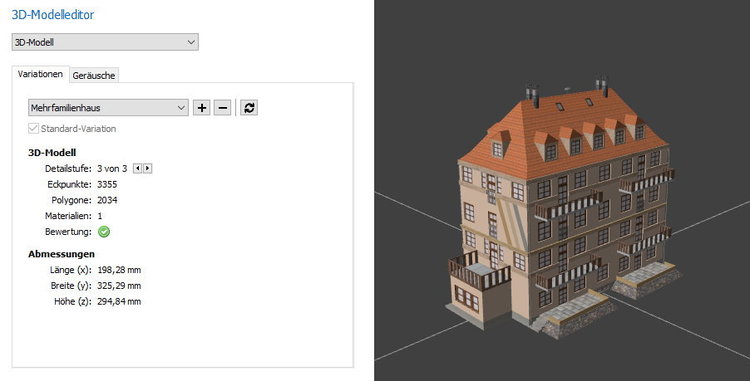Screen dimensions: 750x381
Task: Switch to the Geräusche tab
Action: coord(94,75)
